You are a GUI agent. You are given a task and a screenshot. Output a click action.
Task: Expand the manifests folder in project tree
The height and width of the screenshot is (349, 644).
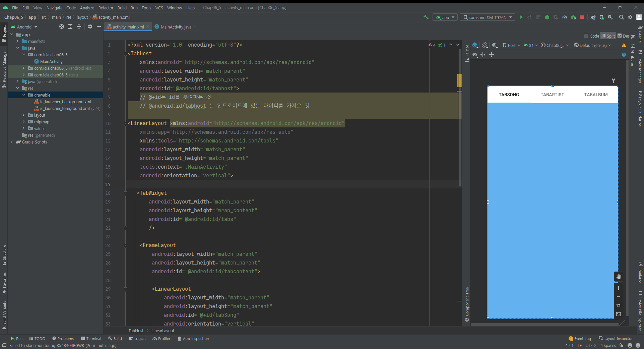click(x=17, y=41)
